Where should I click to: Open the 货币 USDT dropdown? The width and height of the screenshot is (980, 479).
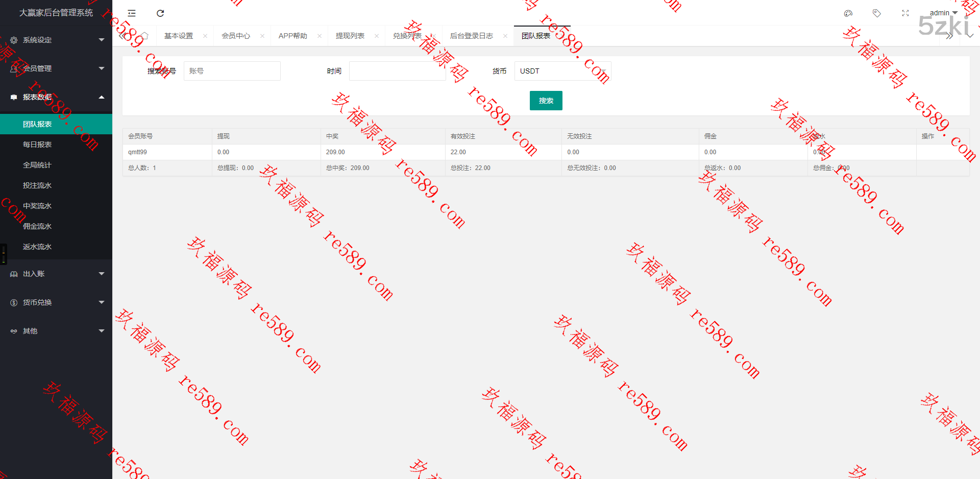pyautogui.click(x=562, y=71)
